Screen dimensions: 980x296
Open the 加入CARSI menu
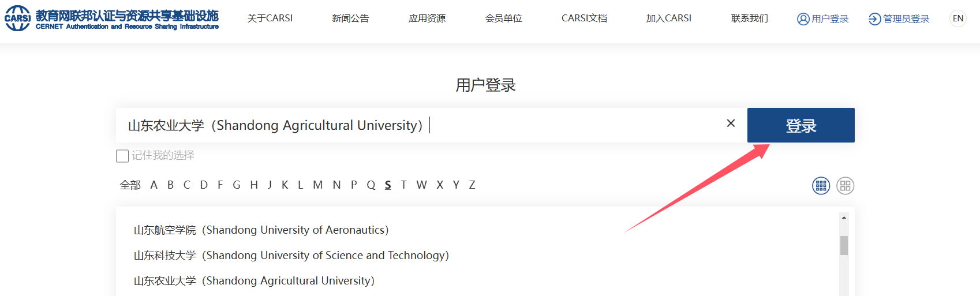click(x=669, y=18)
